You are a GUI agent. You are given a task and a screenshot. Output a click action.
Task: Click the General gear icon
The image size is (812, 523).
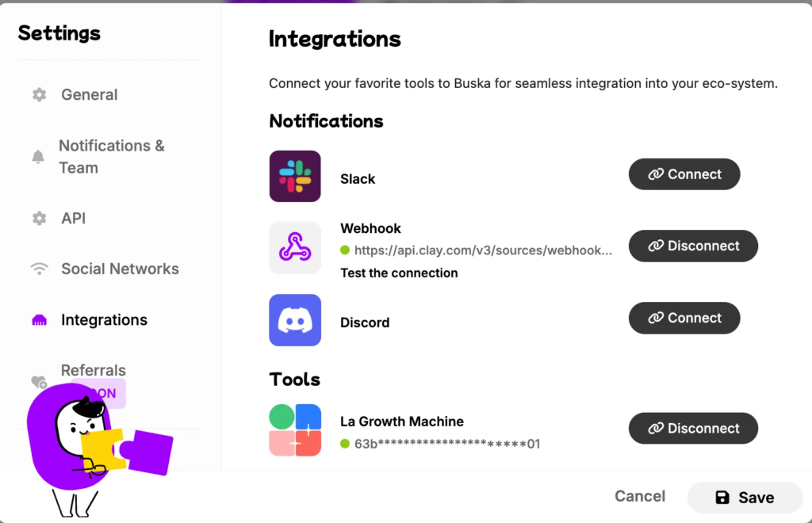pyautogui.click(x=40, y=94)
